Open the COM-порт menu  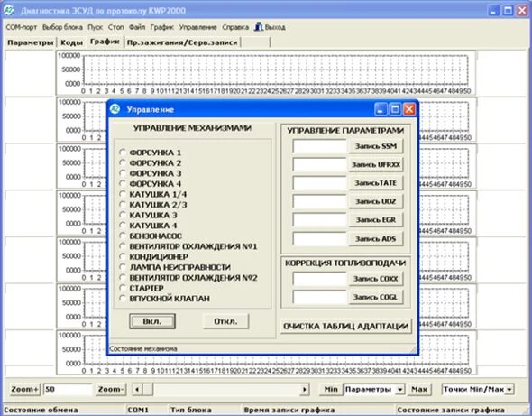point(21,27)
